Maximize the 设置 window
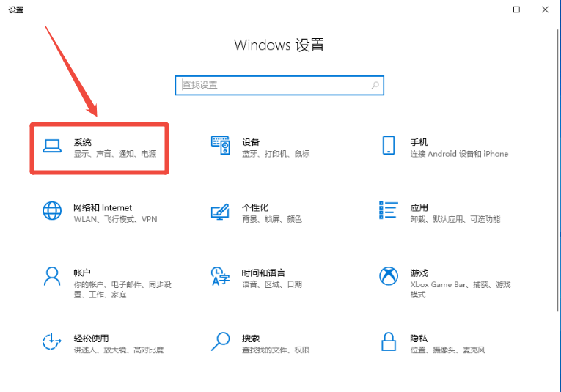Image resolution: width=561 pixels, height=392 pixels. (516, 10)
